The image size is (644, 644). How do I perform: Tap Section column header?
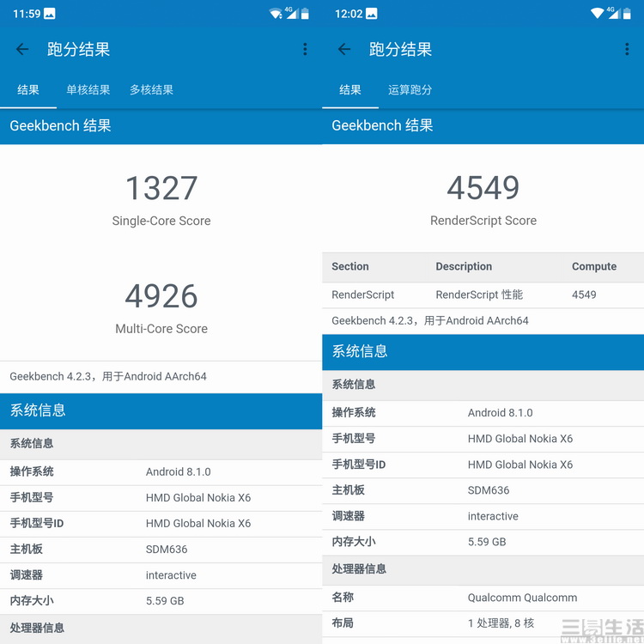coord(350,266)
